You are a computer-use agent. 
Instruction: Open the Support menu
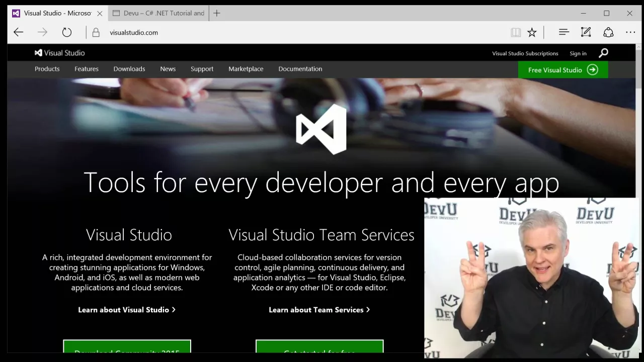coord(202,69)
